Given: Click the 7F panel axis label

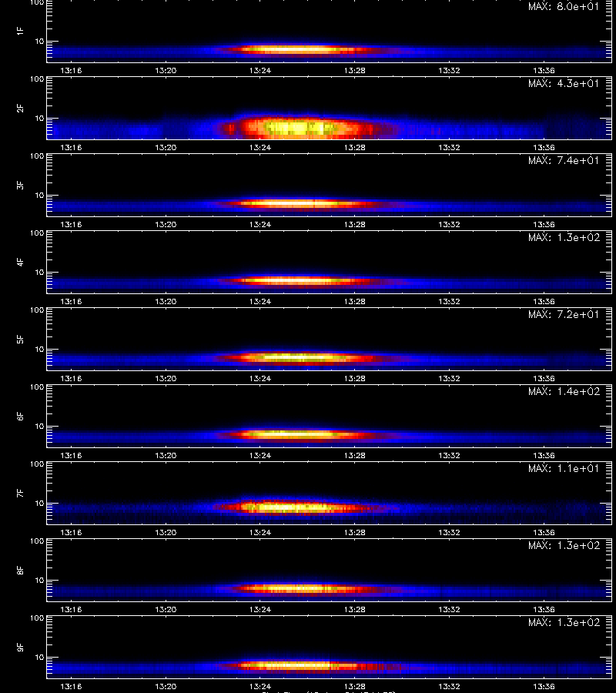Looking at the screenshot, I should tap(20, 494).
